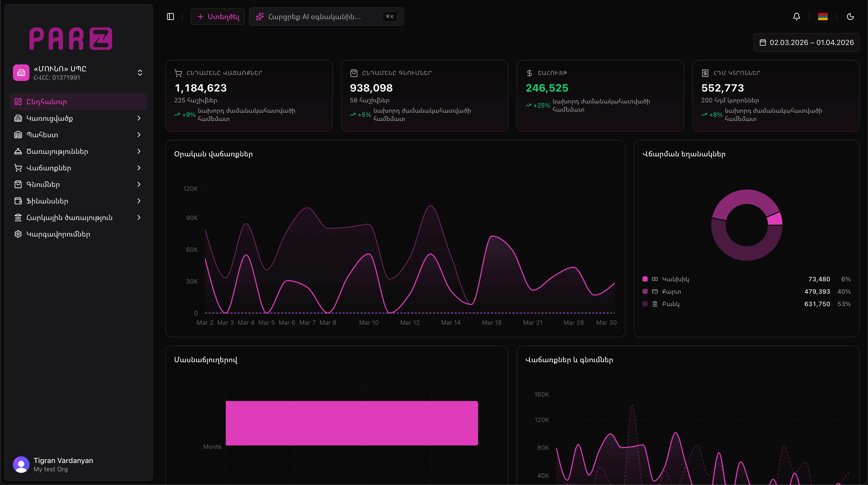The width and height of the screenshot is (868, 485).
Task: Open the date range 02.03.2026 – 01.04.2026 picker
Action: [806, 42]
